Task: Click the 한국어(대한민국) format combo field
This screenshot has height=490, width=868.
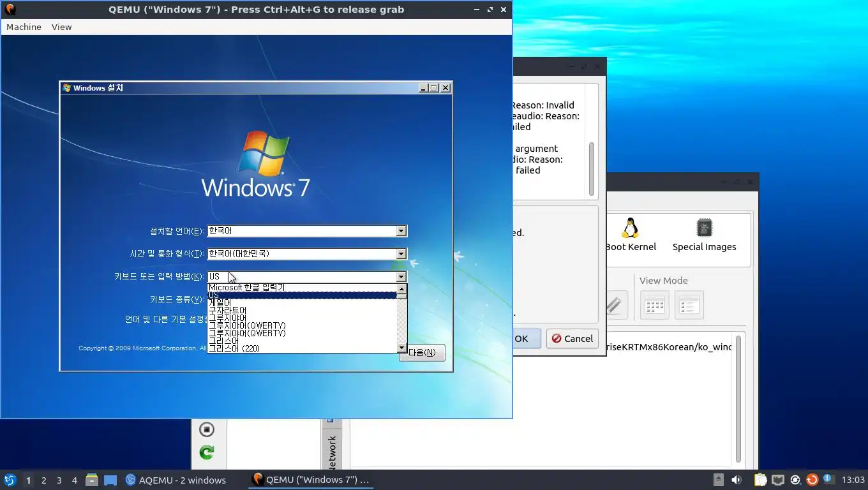Action: point(307,254)
